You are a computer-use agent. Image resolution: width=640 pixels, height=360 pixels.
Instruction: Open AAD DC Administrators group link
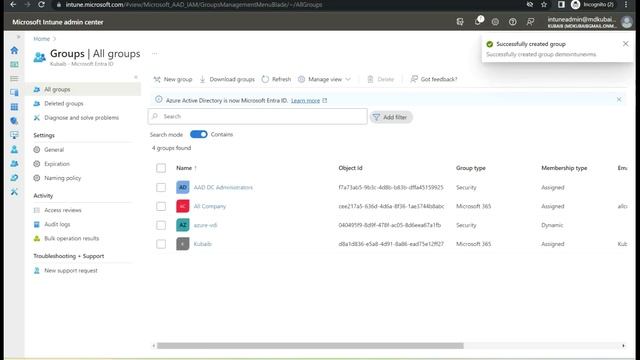pyautogui.click(x=223, y=187)
